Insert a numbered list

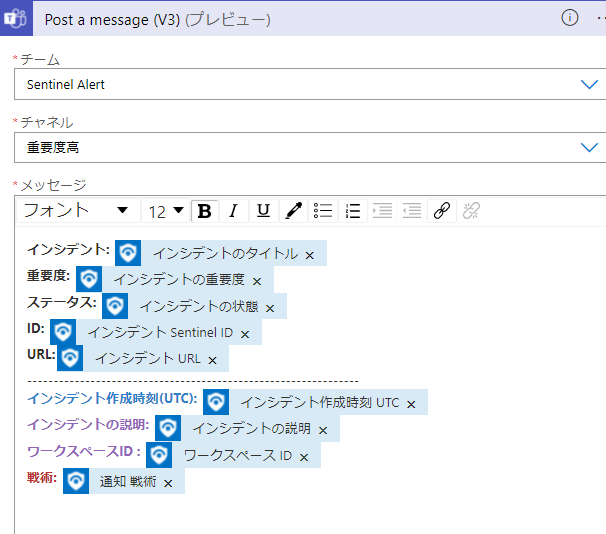tap(352, 211)
